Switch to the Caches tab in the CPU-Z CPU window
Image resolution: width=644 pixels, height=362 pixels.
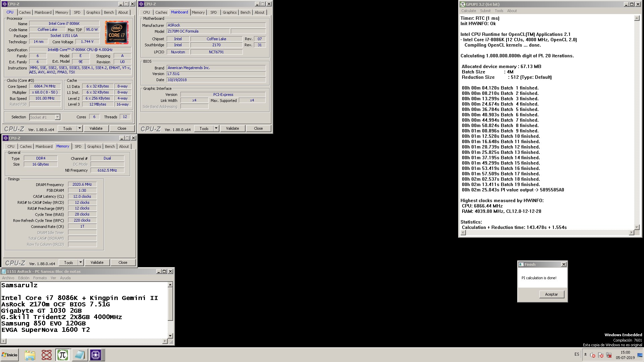click(25, 12)
